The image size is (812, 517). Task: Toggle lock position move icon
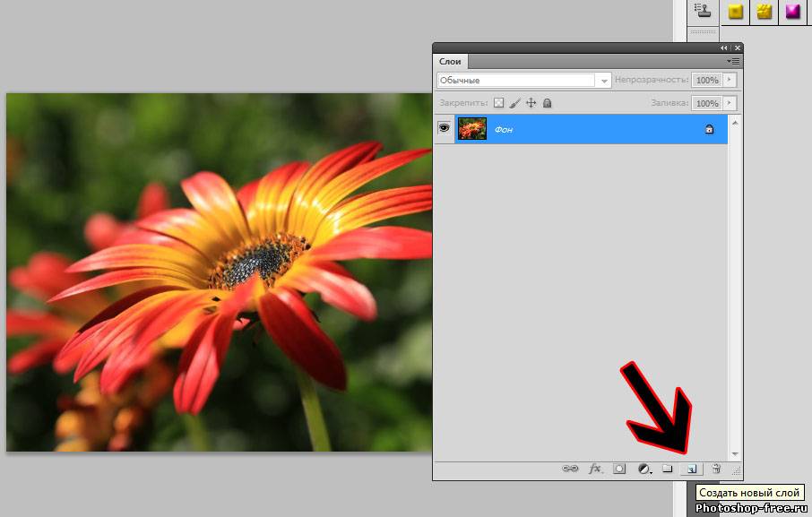click(x=531, y=104)
